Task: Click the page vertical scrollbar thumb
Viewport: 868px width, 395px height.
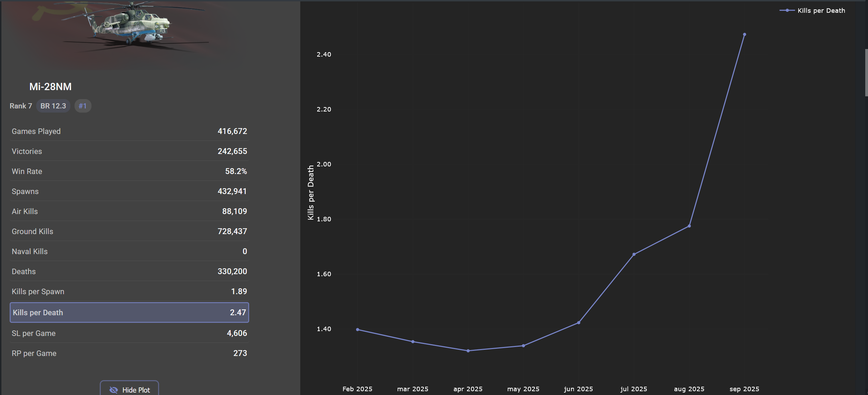Action: point(866,73)
